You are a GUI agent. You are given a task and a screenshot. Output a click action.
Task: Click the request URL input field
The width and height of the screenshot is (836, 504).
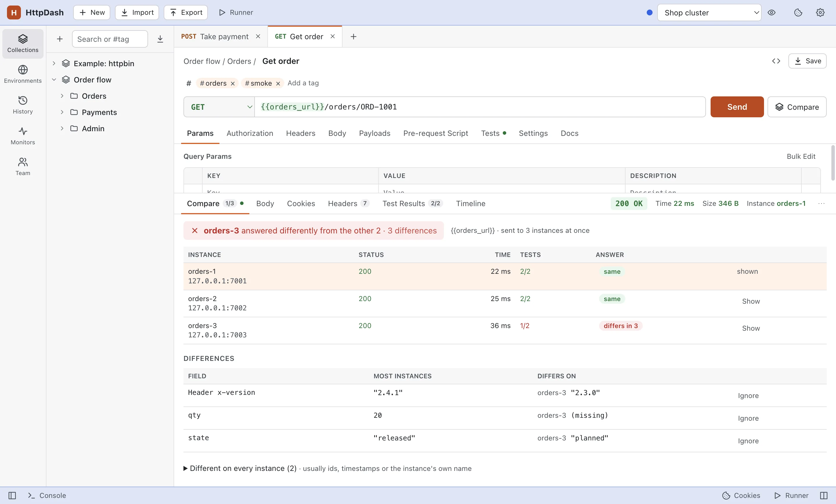pyautogui.click(x=480, y=107)
